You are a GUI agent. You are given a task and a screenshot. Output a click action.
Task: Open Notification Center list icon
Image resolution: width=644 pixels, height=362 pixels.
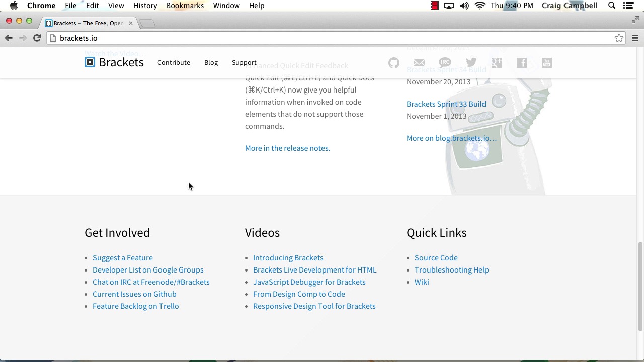pos(628,6)
